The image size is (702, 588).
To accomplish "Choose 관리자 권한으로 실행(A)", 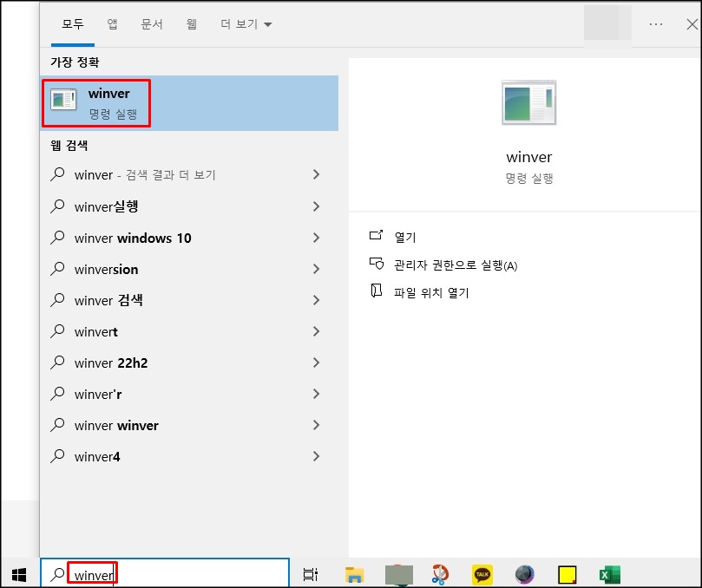I will (x=456, y=265).
